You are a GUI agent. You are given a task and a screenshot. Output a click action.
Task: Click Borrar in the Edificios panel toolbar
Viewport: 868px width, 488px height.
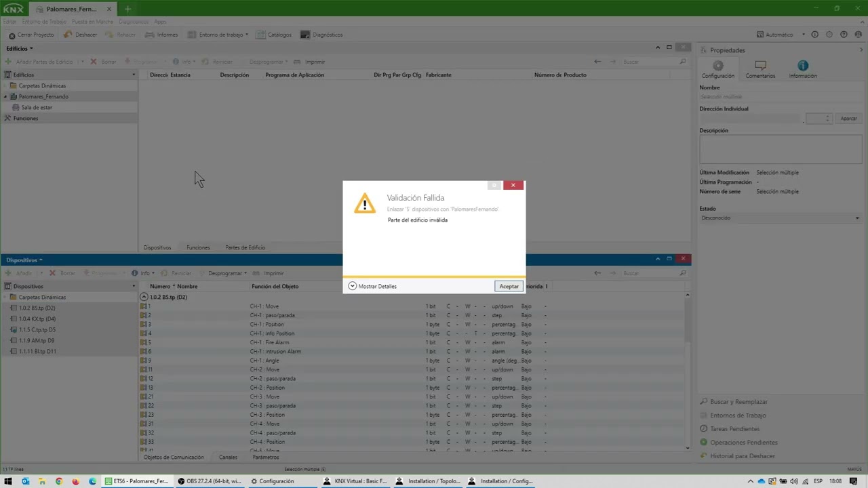[104, 62]
